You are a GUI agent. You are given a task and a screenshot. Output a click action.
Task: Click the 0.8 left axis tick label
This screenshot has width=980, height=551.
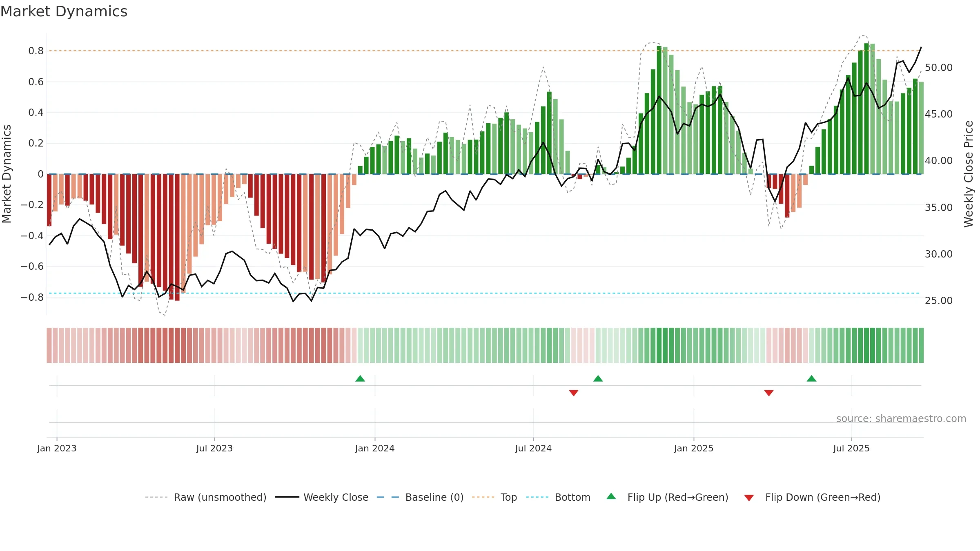36,51
